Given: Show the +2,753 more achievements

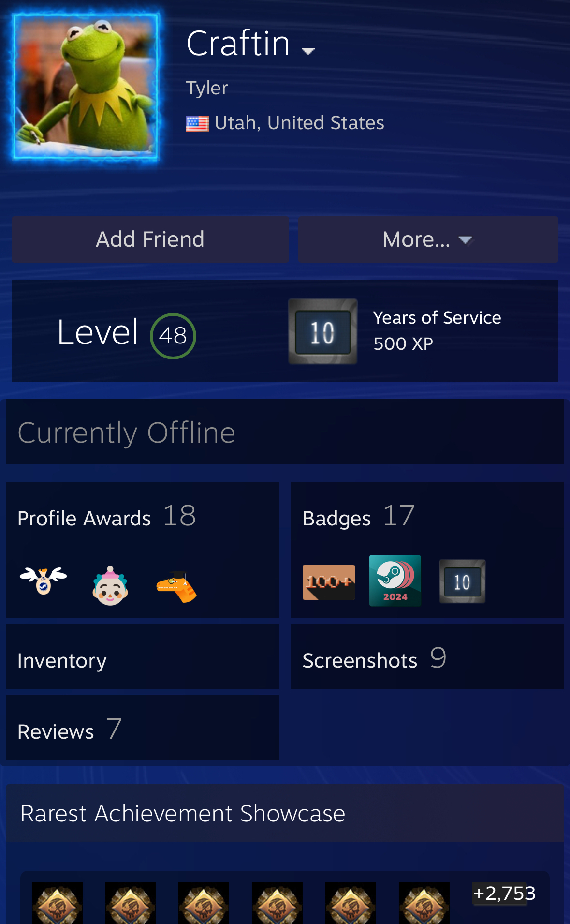Looking at the screenshot, I should (x=504, y=893).
